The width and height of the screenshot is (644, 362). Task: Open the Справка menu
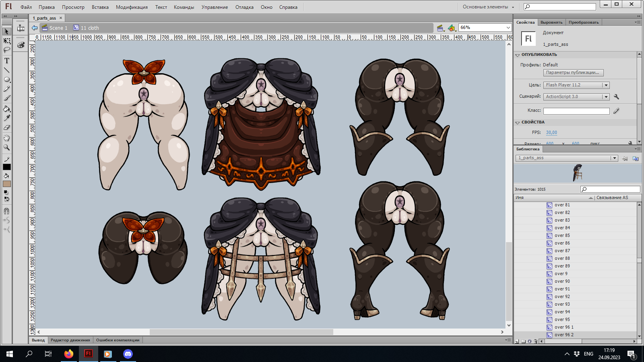click(288, 7)
